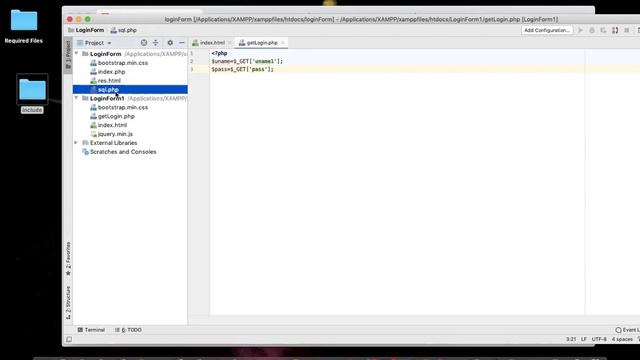Expand External Libraries node
640x360 pixels.
coord(76,143)
